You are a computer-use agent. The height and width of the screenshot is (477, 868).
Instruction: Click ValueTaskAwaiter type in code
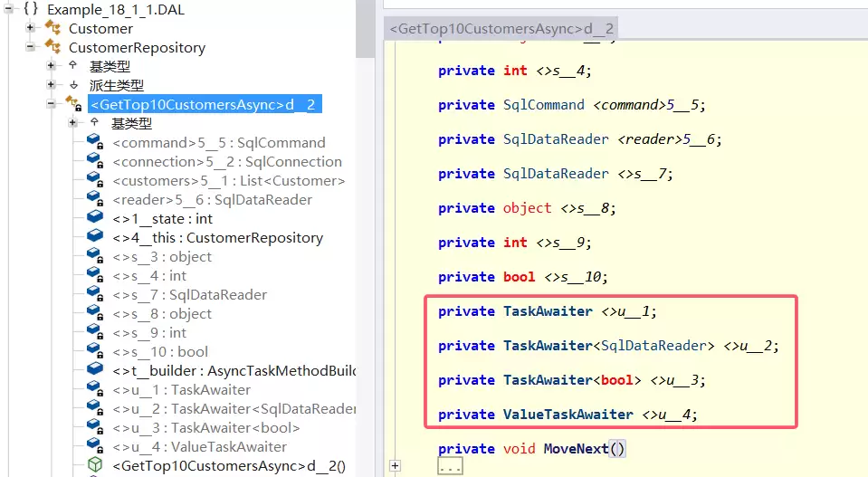568,415
